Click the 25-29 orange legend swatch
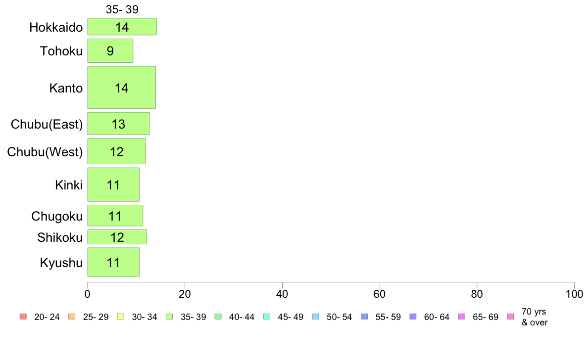588x364 pixels. pos(72,317)
